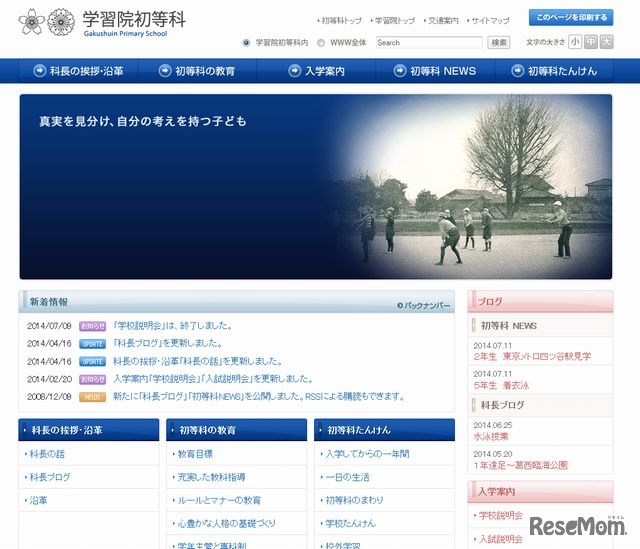Open 2008/12/09 RSS announcement news item
Image resolution: width=640 pixels, height=549 pixels.
[259, 396]
